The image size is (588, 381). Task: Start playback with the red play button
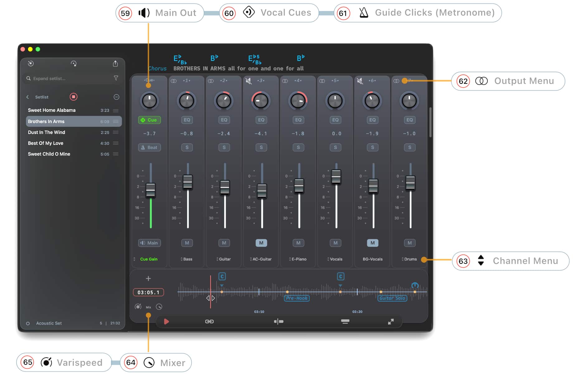(166, 321)
